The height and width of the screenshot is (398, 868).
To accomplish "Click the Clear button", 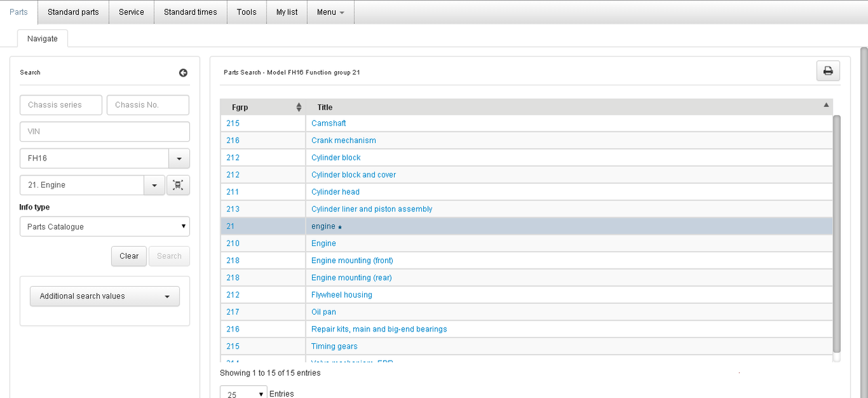I will pos(129,256).
